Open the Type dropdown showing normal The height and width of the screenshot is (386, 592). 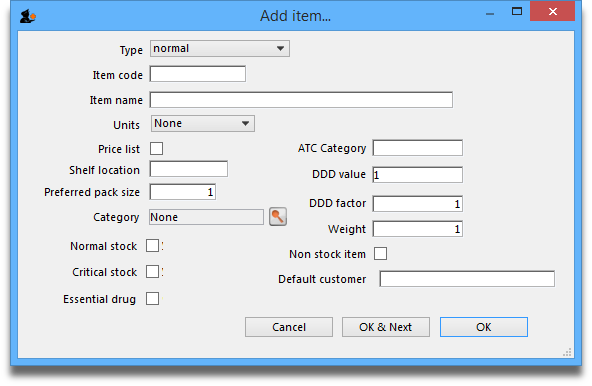click(x=220, y=49)
